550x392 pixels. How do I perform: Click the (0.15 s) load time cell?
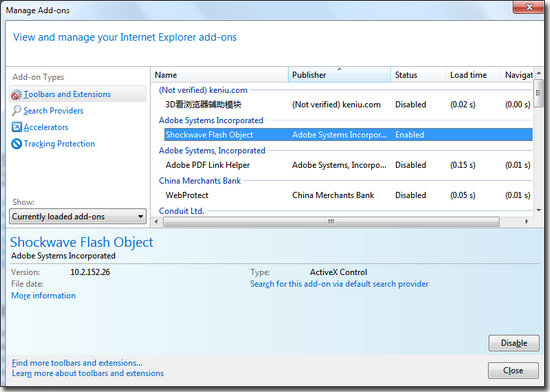463,165
